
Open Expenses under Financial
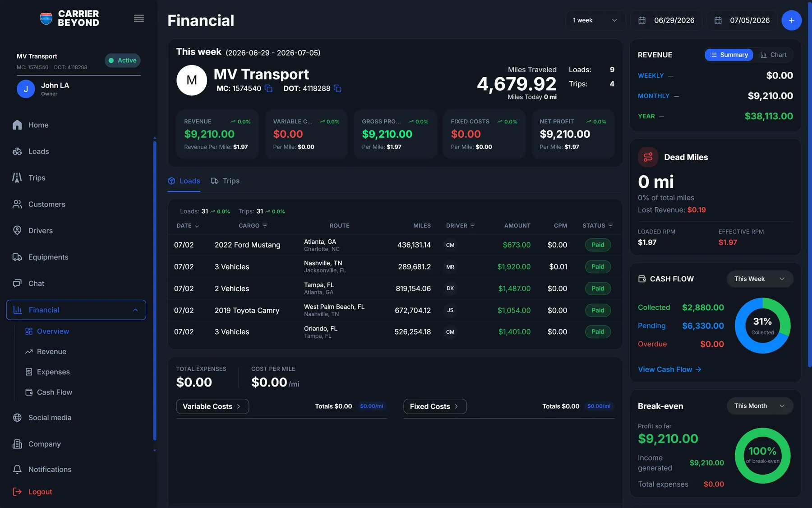click(48, 372)
